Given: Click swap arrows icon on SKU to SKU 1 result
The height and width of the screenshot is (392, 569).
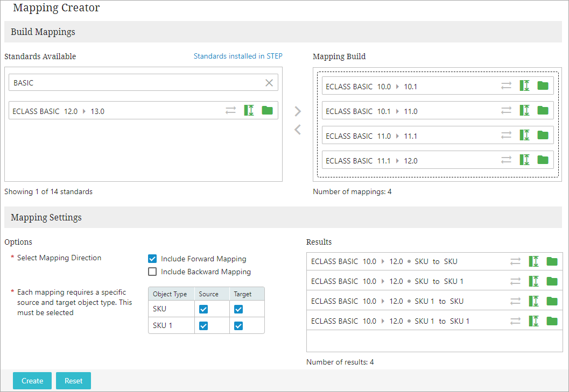Looking at the screenshot, I should pos(515,281).
